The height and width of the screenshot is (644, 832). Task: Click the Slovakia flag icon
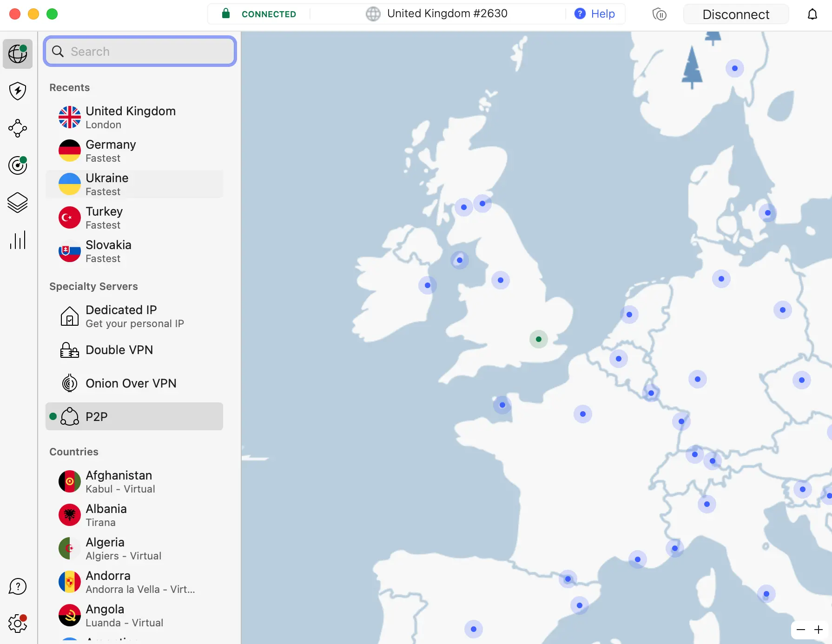point(70,251)
